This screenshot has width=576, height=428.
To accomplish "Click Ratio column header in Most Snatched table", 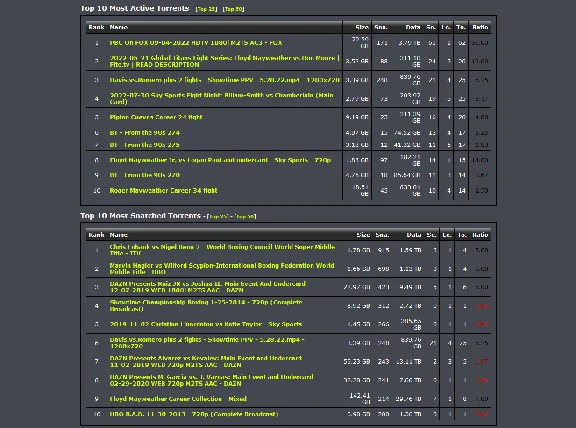I will pyautogui.click(x=480, y=235).
